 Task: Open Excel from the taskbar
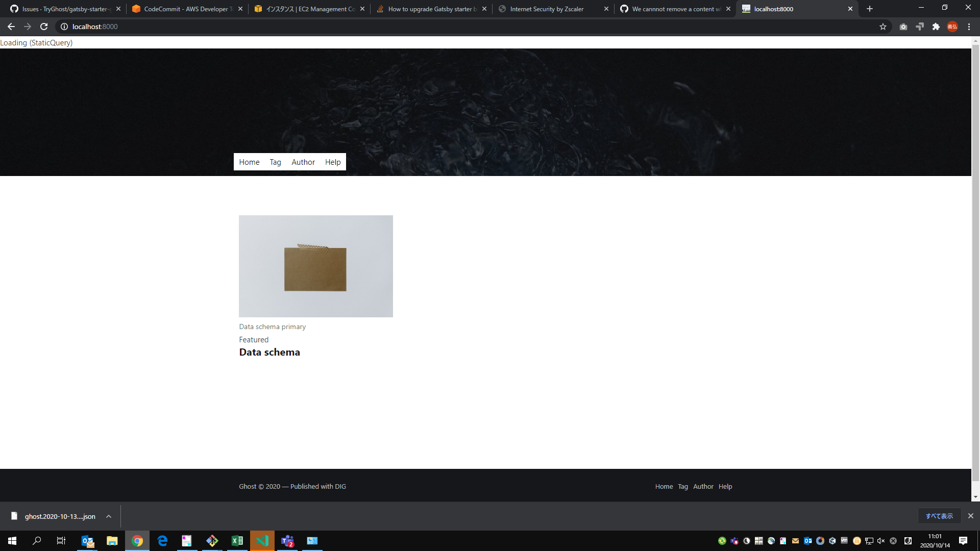pos(237,541)
